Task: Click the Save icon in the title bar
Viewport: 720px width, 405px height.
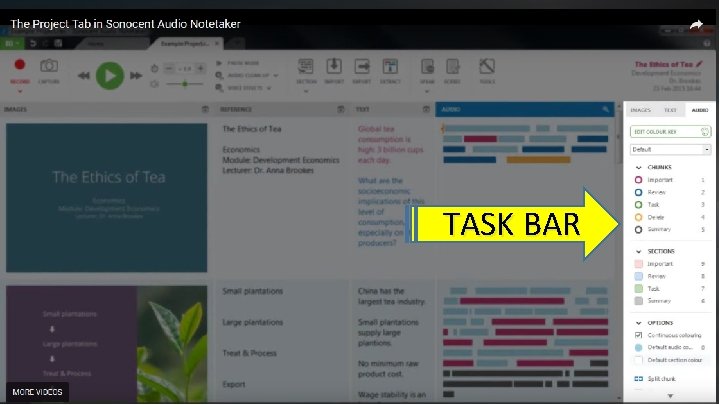Action: 58,43
